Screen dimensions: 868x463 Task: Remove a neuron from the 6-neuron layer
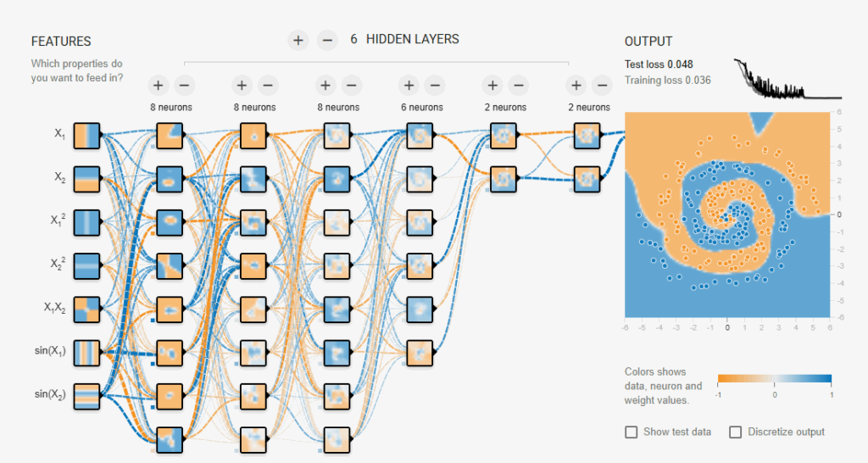pyautogui.click(x=435, y=86)
